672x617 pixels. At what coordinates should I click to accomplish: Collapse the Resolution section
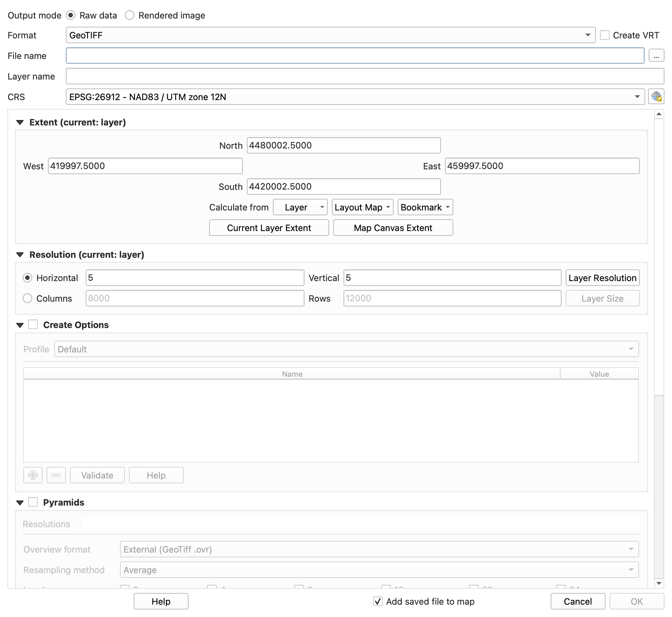pyautogui.click(x=20, y=255)
